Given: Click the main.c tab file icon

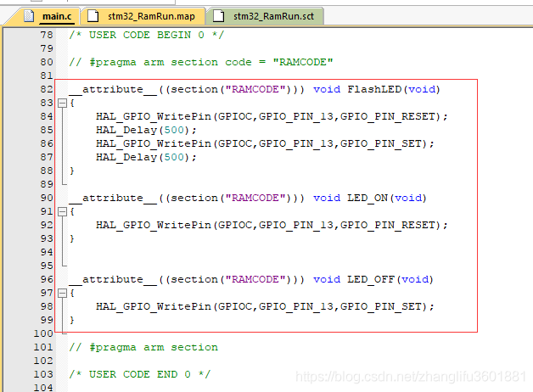Looking at the screenshot, I should tap(29, 16).
